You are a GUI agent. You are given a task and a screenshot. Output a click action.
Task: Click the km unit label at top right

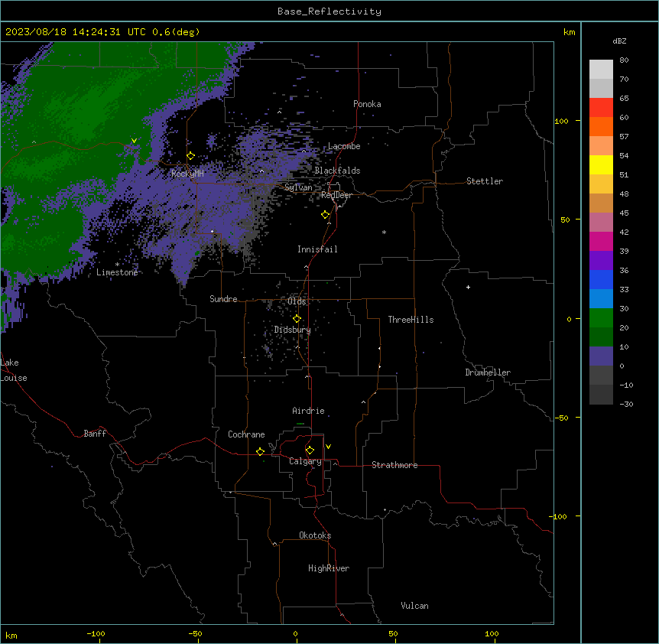pyautogui.click(x=570, y=32)
